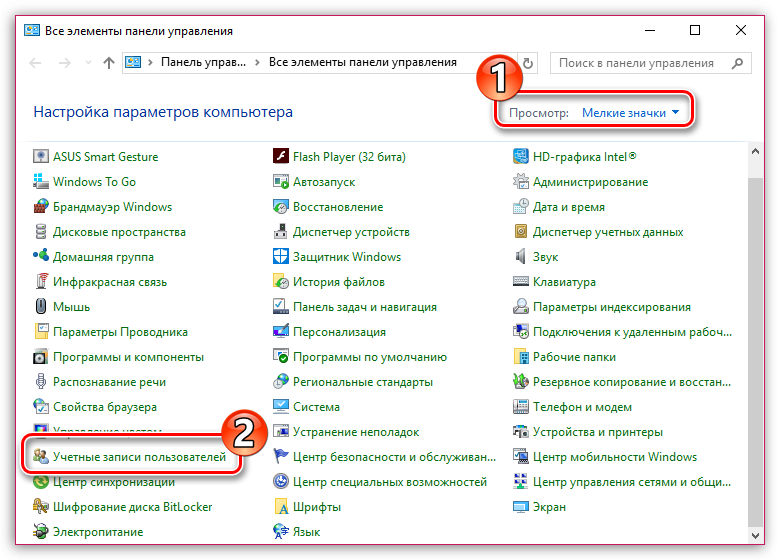Open the Мышь mouse icon
The height and width of the screenshot is (560, 780).
click(x=41, y=306)
